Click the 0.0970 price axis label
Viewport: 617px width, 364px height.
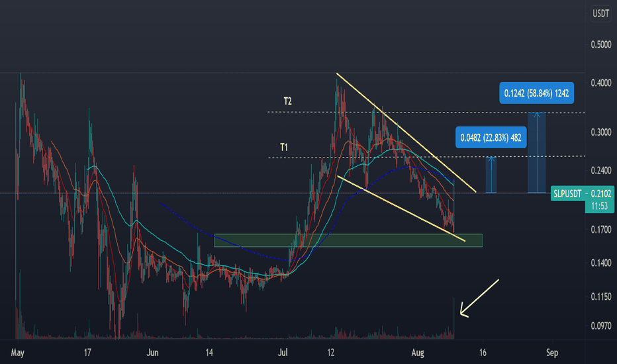(x=601, y=326)
